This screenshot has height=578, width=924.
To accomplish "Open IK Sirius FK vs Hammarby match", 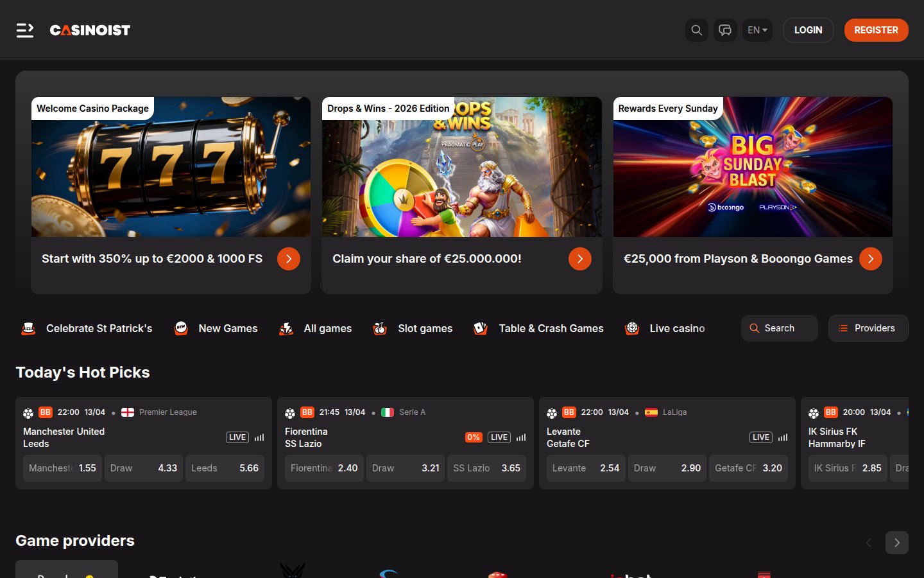I will click(x=837, y=437).
